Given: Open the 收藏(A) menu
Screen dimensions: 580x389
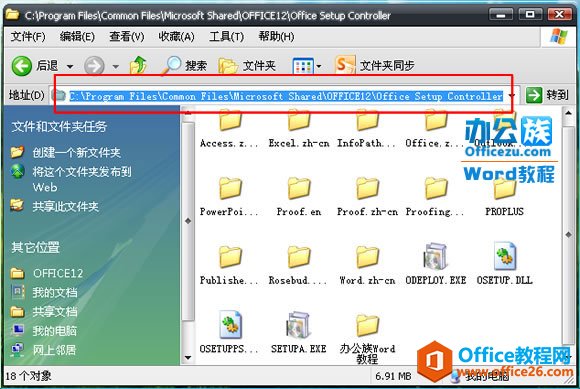Looking at the screenshot, I should tap(176, 37).
